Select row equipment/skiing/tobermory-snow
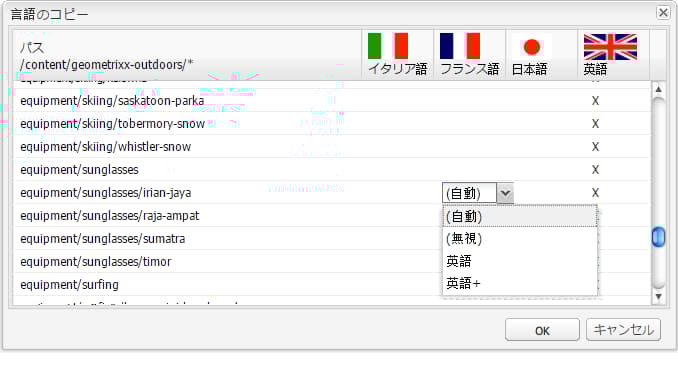This screenshot has height=376, width=678. click(x=332, y=124)
